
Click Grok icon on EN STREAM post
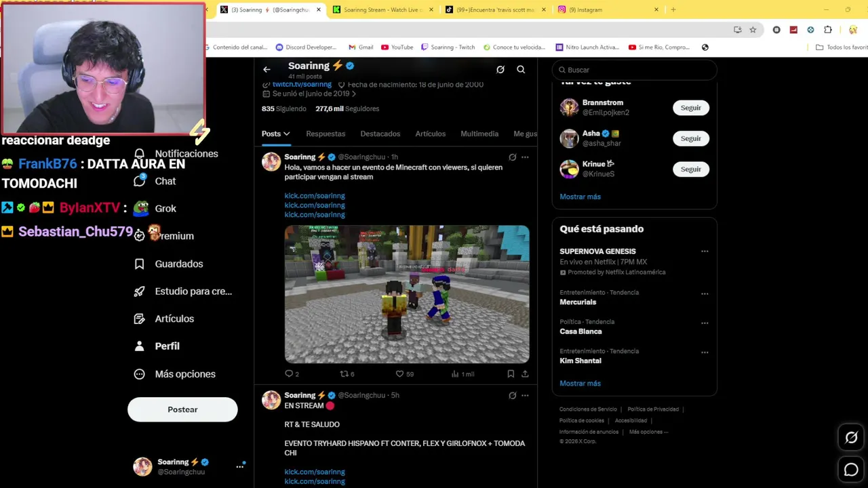(513, 395)
